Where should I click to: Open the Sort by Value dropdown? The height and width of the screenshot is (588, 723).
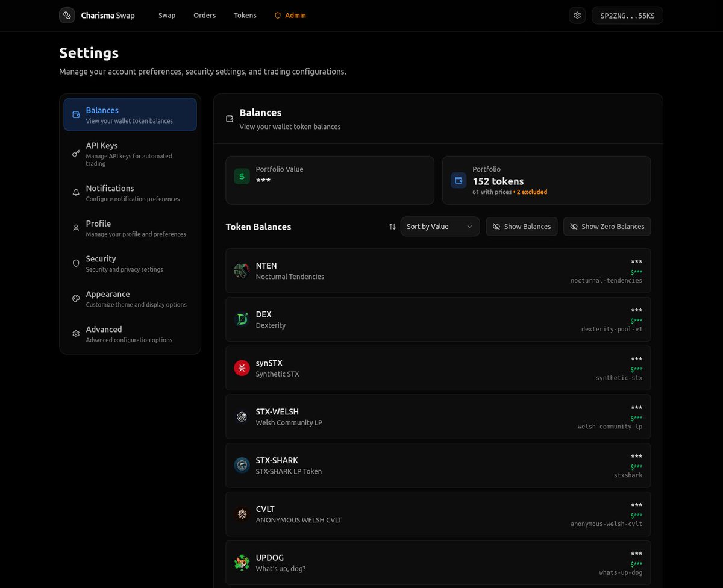point(440,227)
